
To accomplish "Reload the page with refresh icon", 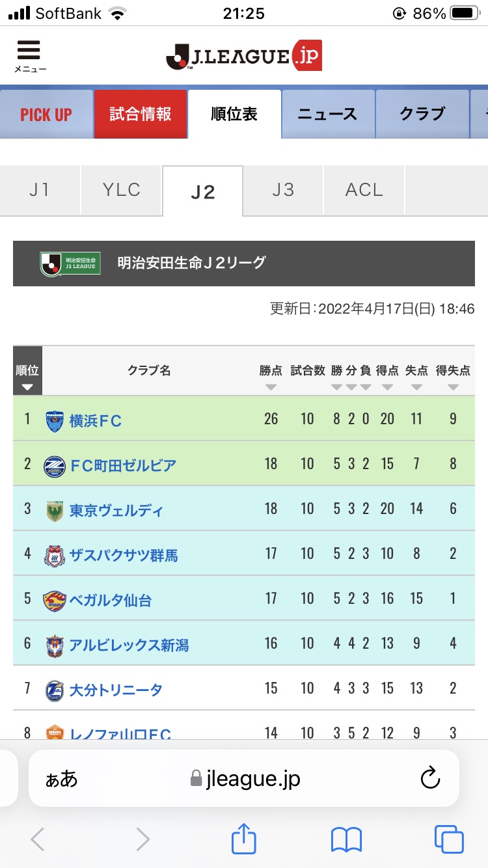I will tap(430, 778).
